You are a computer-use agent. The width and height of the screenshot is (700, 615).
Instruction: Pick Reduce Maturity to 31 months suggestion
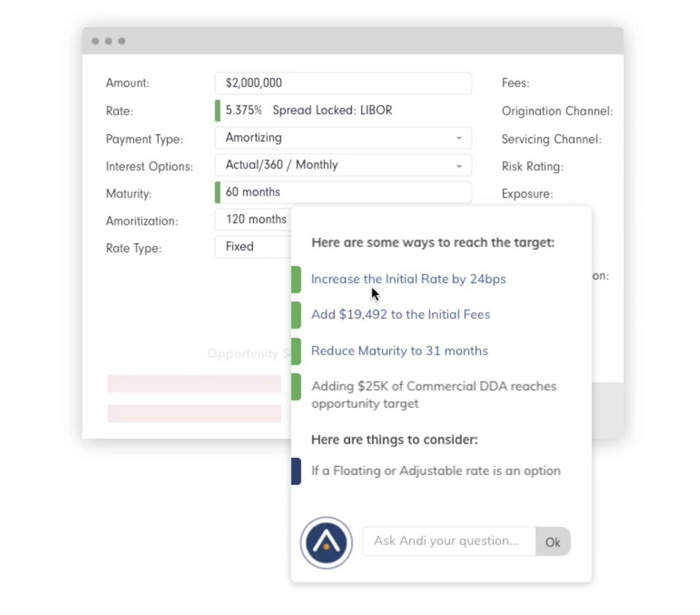tap(400, 351)
